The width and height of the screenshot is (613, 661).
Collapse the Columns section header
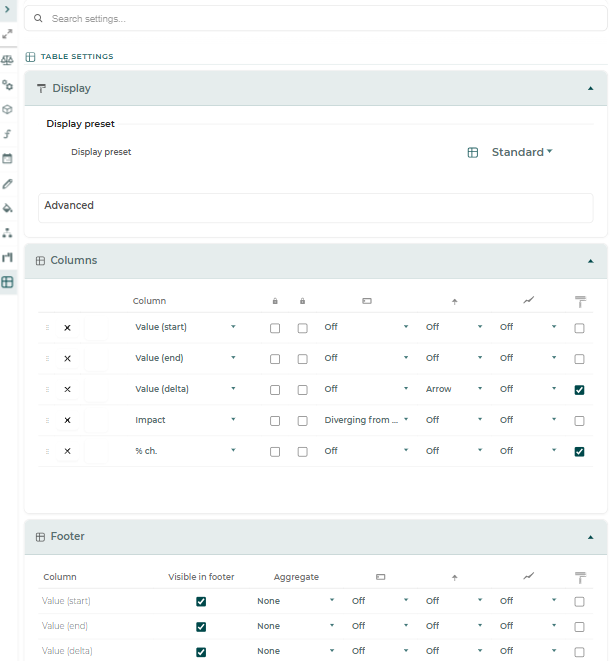coord(316,261)
